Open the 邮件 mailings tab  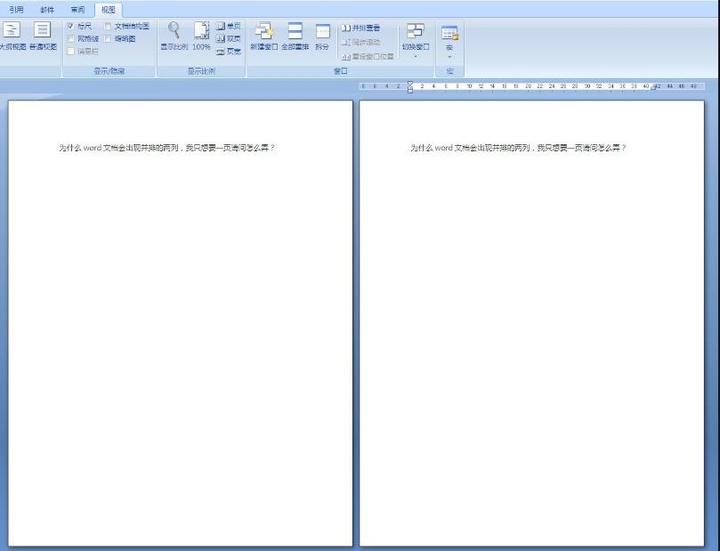coord(47,9)
